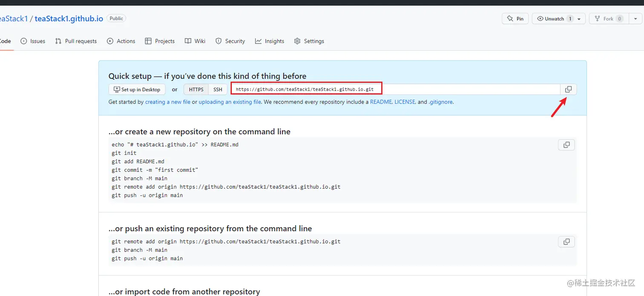Viewport: 644px width, 296px height.
Task: Click the Security shield icon
Action: pos(218,41)
